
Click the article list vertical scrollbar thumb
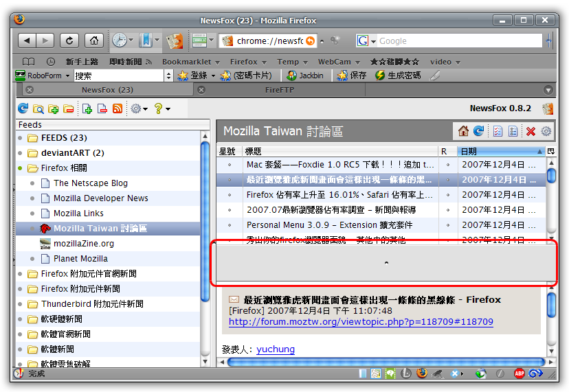point(552,176)
